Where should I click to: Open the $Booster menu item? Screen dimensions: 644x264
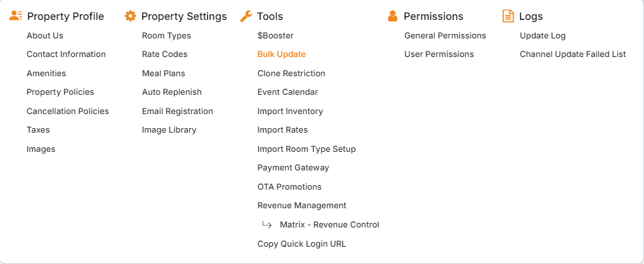[275, 36]
